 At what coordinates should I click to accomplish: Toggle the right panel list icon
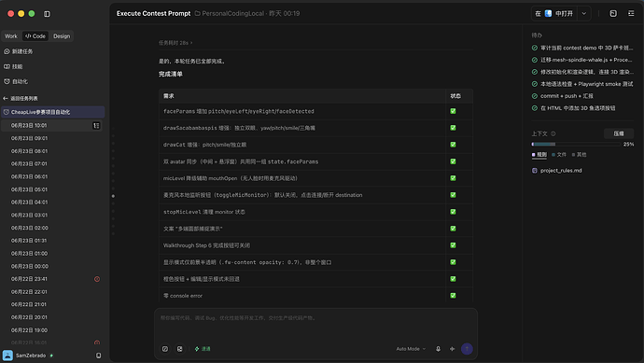tap(631, 14)
